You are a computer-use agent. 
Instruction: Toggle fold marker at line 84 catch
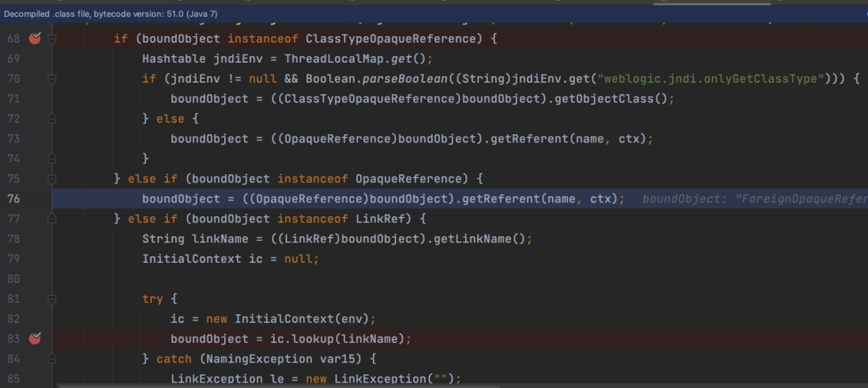[x=52, y=358]
